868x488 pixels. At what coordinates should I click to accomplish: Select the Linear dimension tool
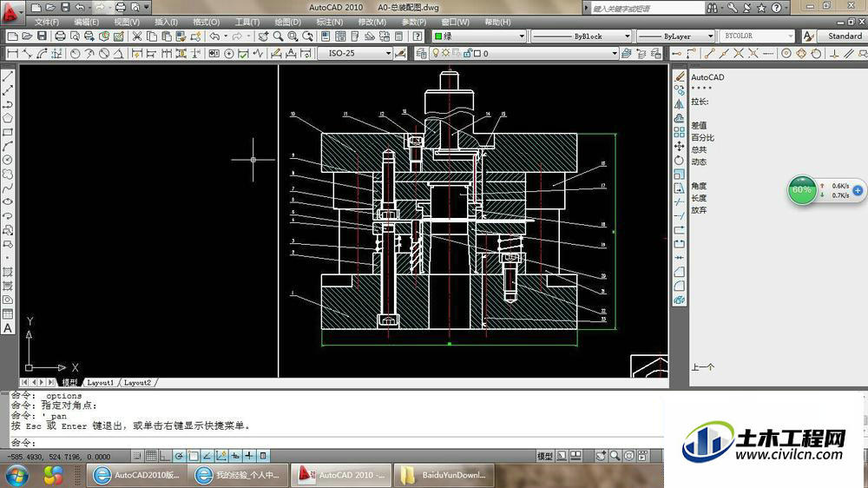tap(12, 53)
